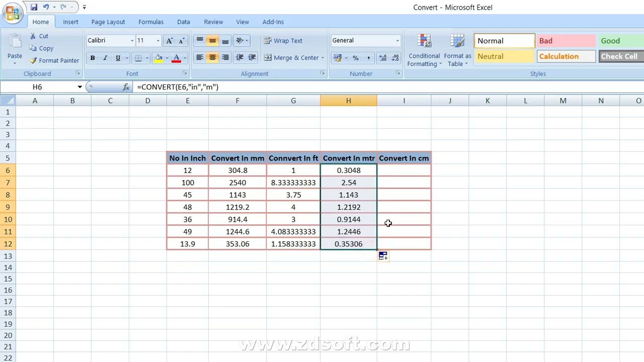Activate the Format Painter
Screen dimensions: 644x362
tap(54, 60)
